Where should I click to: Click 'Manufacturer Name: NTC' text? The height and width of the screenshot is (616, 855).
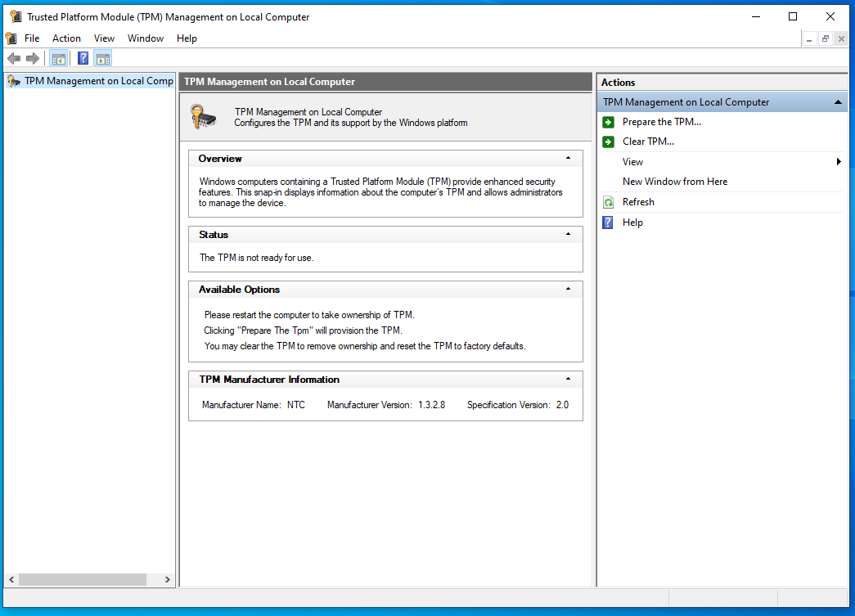pos(254,405)
